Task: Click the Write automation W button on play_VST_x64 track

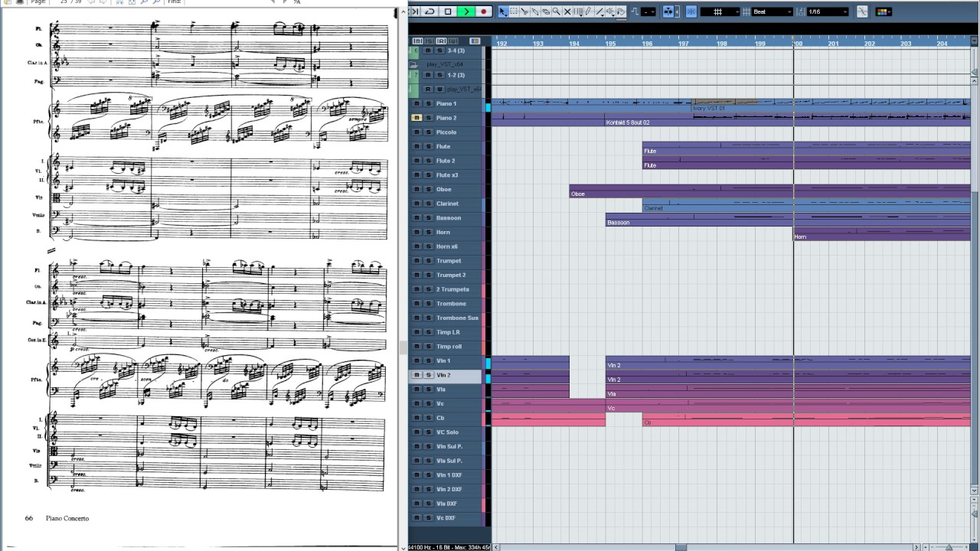Action: (x=439, y=90)
